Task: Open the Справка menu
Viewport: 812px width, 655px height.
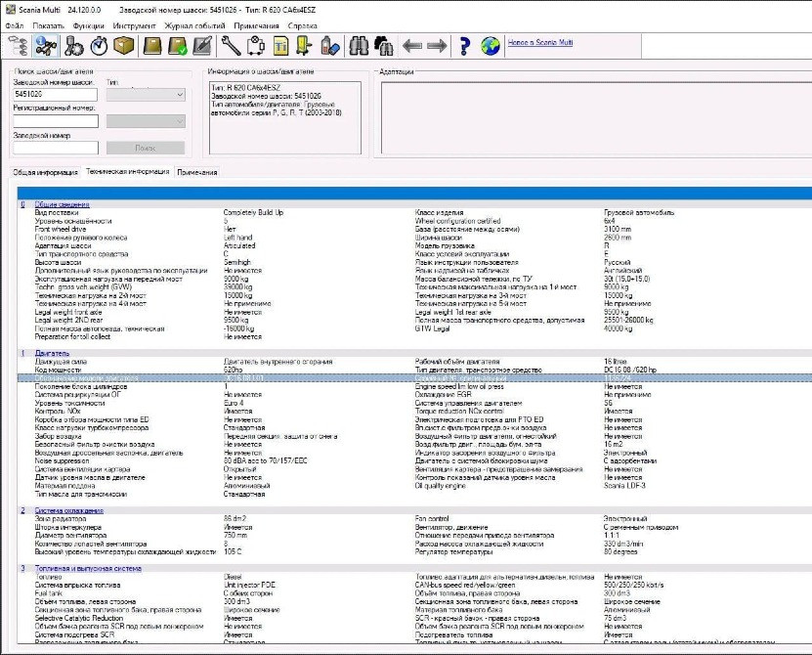Action: pyautogui.click(x=303, y=25)
